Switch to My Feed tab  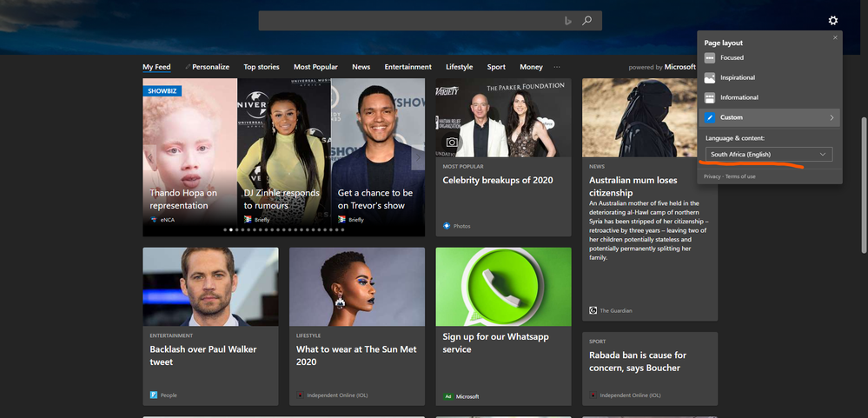click(x=156, y=67)
